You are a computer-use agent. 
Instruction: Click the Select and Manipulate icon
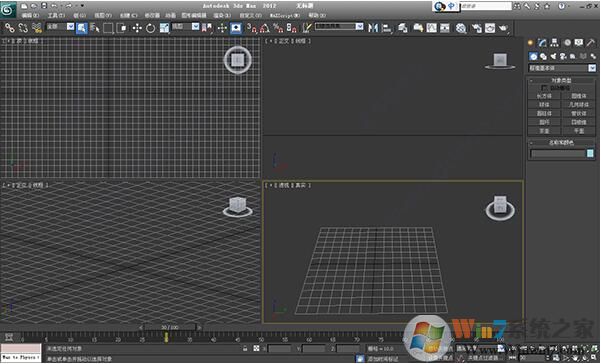pyautogui.click(x=222, y=28)
